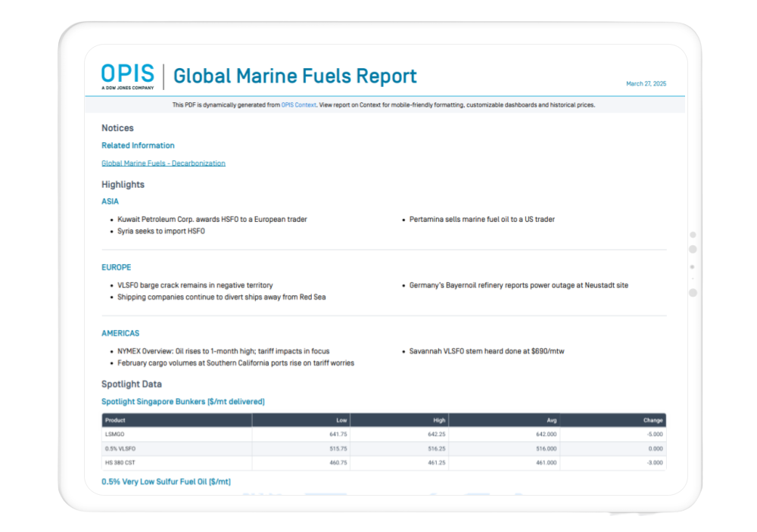The image size is (757, 532).
Task: Click the Related Information heading
Action: (x=138, y=145)
